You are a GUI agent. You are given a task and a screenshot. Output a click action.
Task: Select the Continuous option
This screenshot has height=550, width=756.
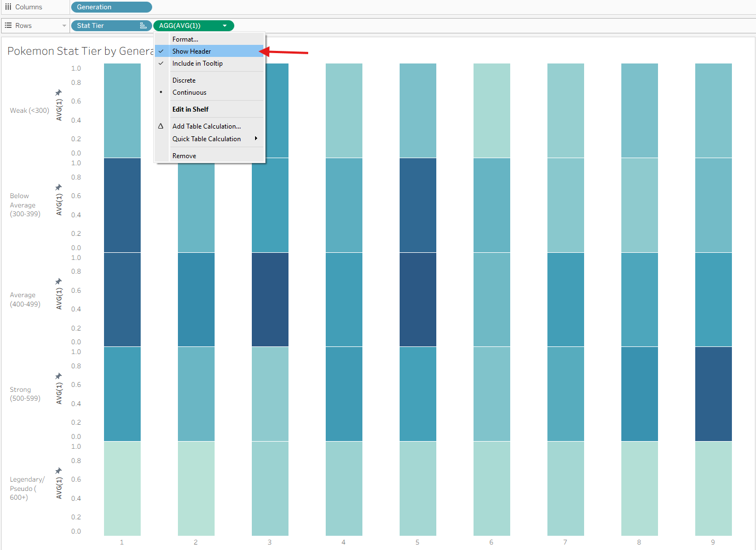click(x=210, y=92)
